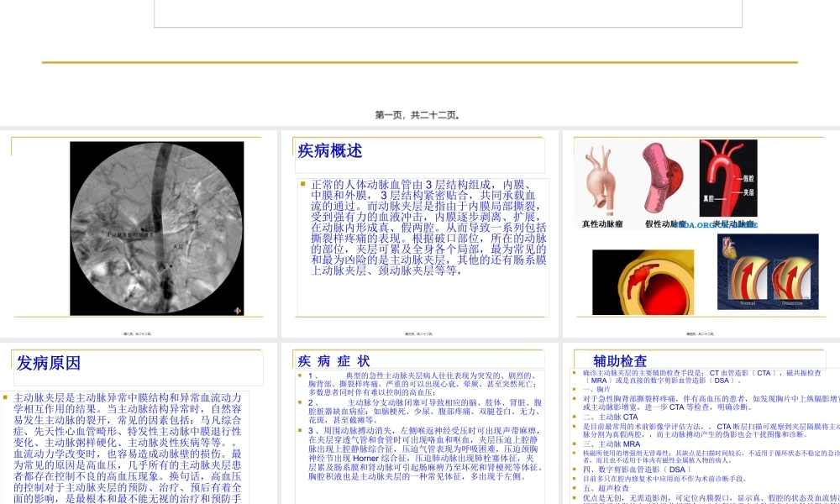Screen dimensions: 840x504
Task: Click the gold divider line on the top slide
Action: tap(420, 59)
